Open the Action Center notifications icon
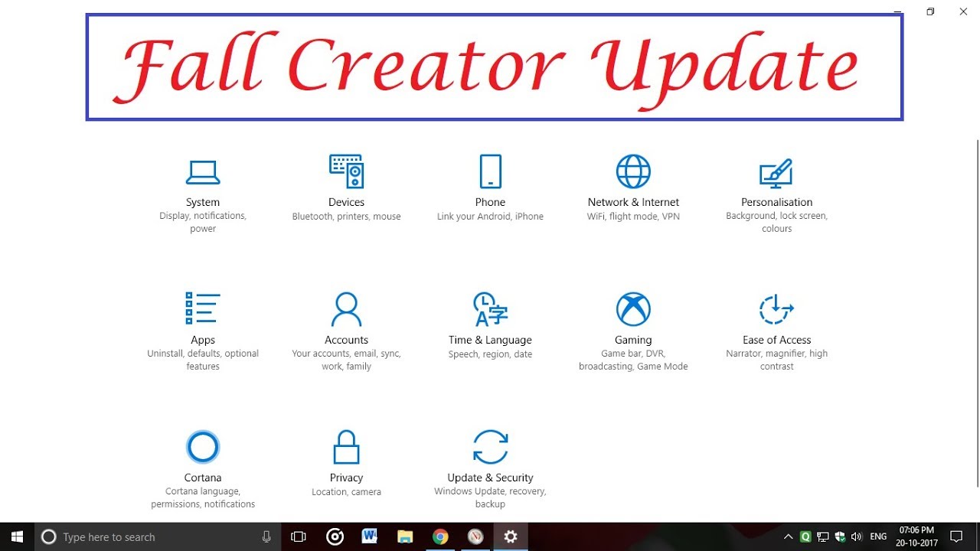The height and width of the screenshot is (551, 980). tap(956, 536)
